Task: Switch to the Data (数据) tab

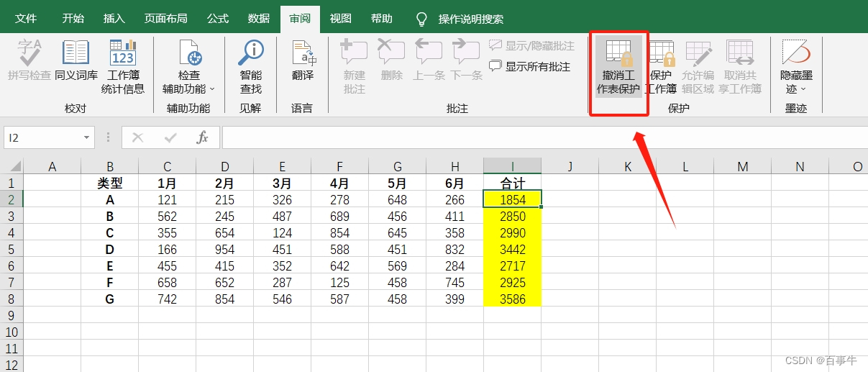Action: point(259,19)
